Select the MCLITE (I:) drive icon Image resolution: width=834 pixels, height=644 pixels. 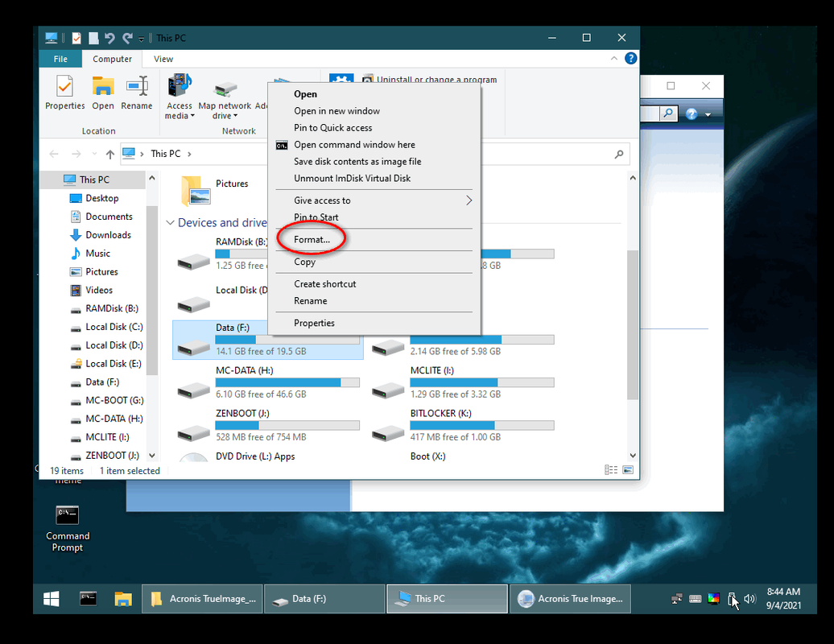(x=388, y=391)
